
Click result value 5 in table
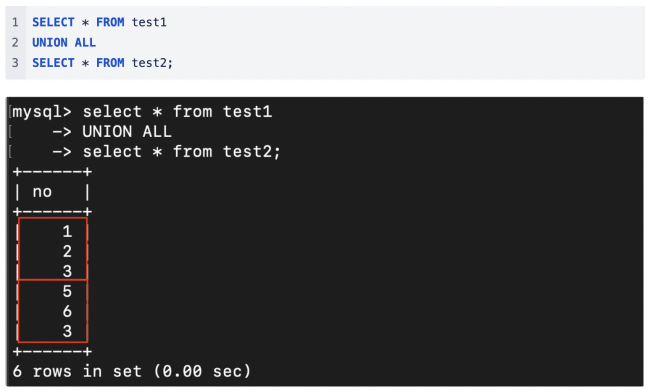click(67, 291)
